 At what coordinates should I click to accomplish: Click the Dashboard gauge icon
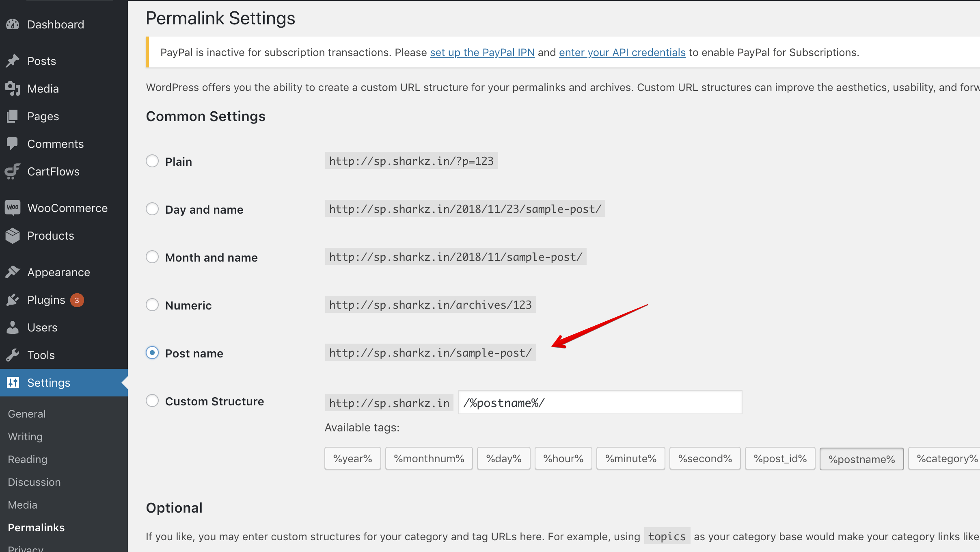(13, 24)
